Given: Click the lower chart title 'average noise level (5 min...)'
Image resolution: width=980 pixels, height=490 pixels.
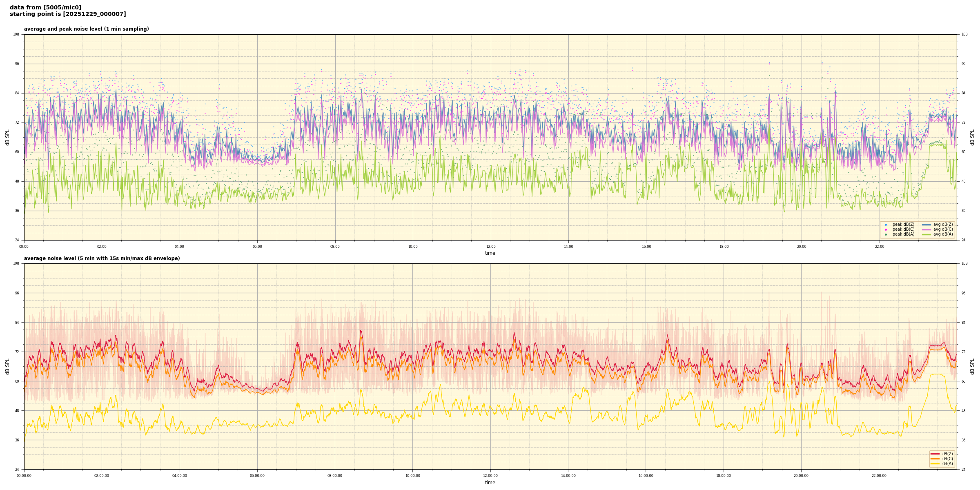Looking at the screenshot, I should point(102,258).
